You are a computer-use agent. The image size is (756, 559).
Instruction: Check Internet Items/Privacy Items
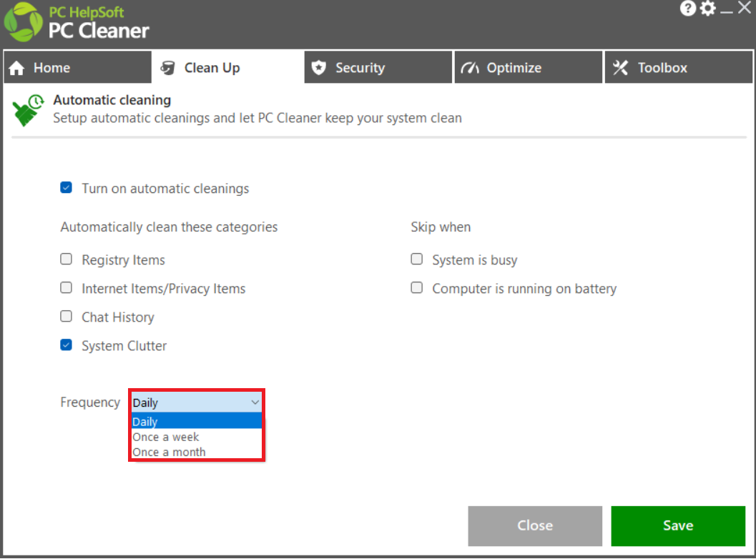coord(66,287)
